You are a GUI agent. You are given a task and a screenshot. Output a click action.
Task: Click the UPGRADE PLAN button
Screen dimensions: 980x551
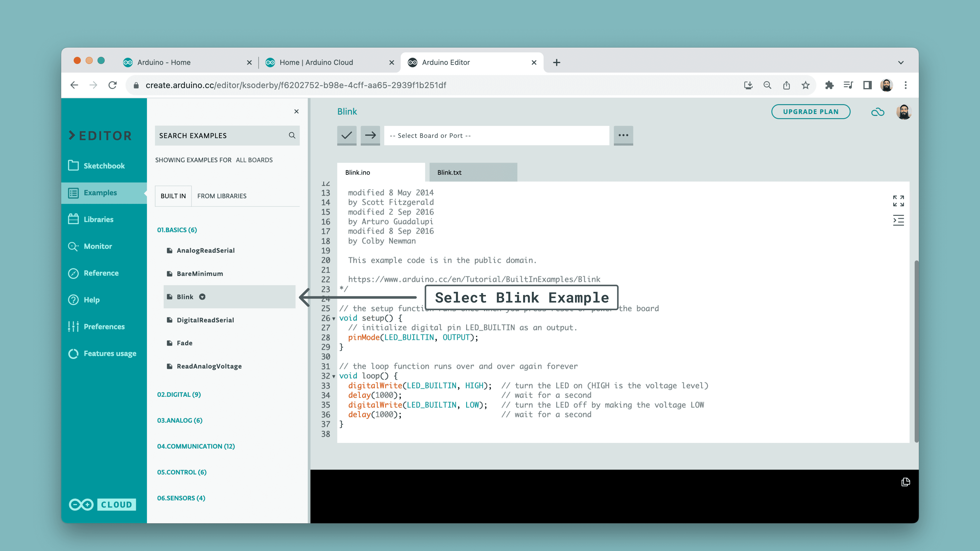(x=811, y=112)
